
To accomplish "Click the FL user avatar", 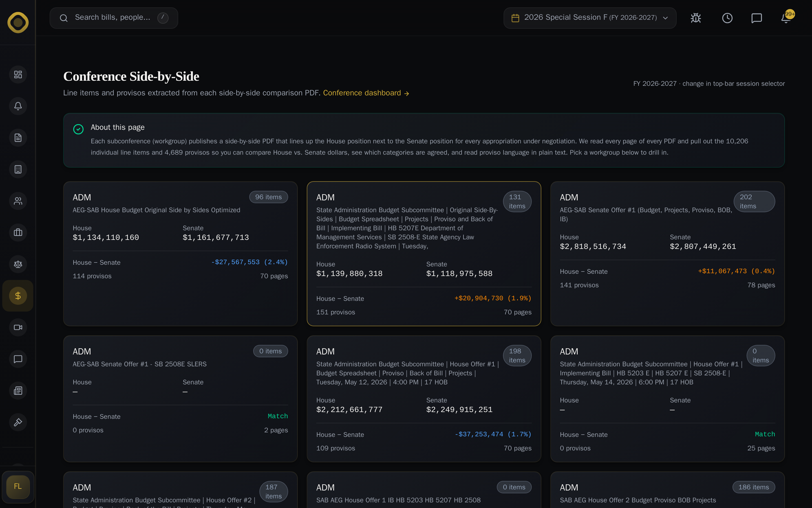I will (x=18, y=487).
